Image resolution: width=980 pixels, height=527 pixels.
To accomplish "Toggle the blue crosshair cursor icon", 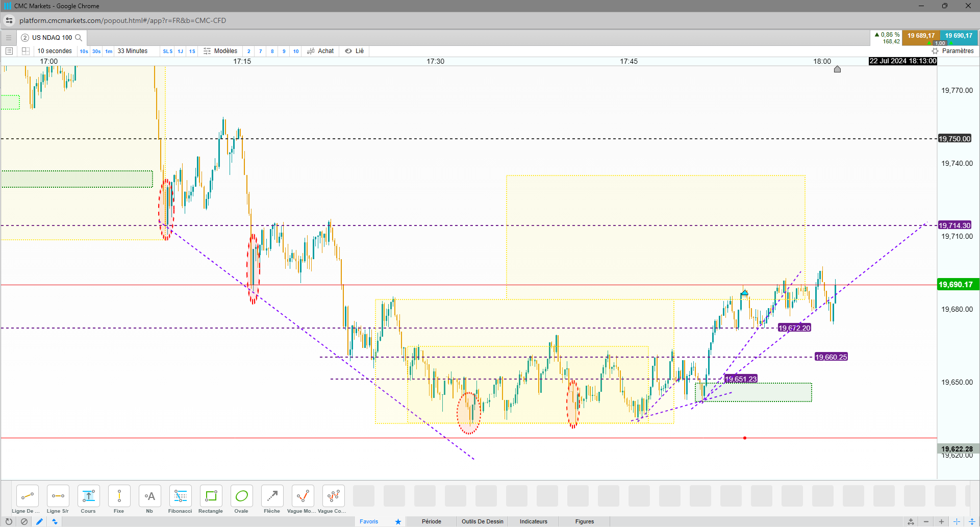I will (x=957, y=521).
